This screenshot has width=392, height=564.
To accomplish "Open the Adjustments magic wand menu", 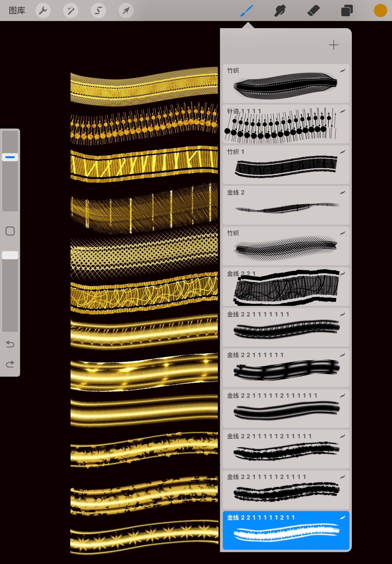I will click(x=71, y=11).
